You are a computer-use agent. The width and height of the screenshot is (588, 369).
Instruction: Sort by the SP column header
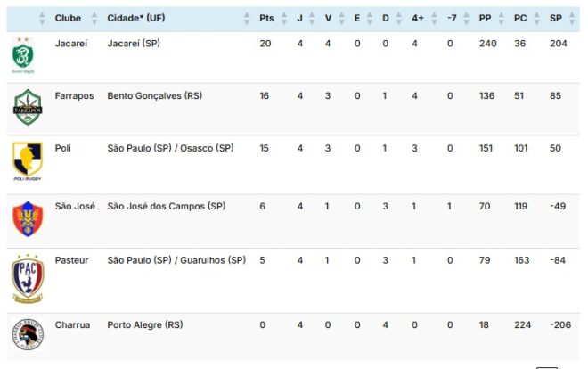(555, 18)
